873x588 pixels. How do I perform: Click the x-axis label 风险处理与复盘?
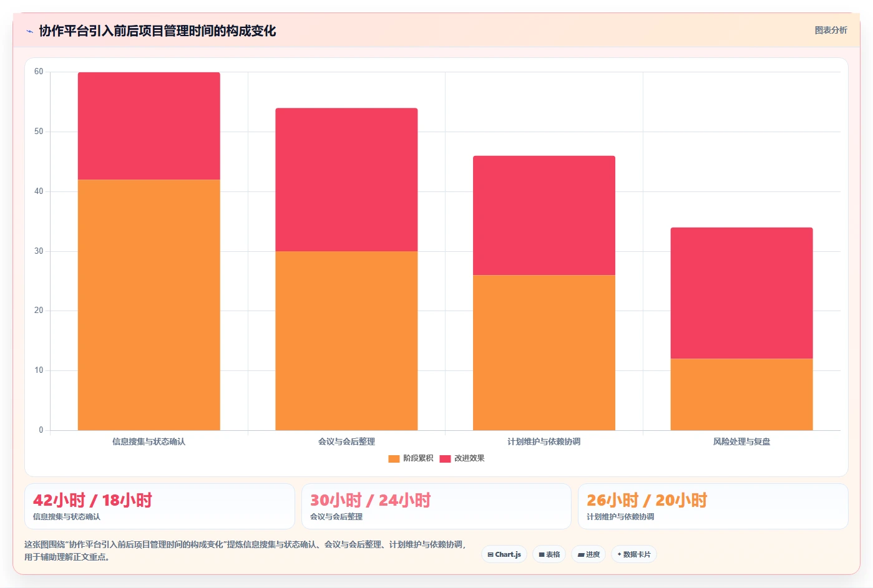[x=741, y=441]
